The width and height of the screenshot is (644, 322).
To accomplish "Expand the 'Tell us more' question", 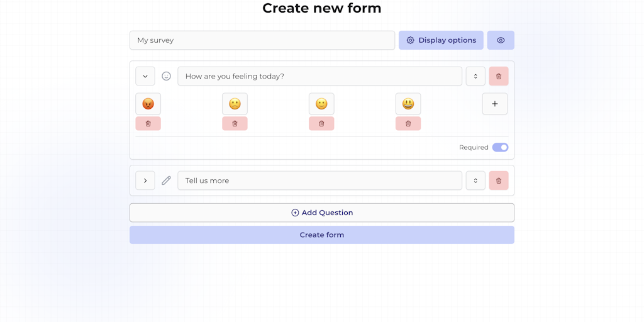I will click(x=145, y=180).
